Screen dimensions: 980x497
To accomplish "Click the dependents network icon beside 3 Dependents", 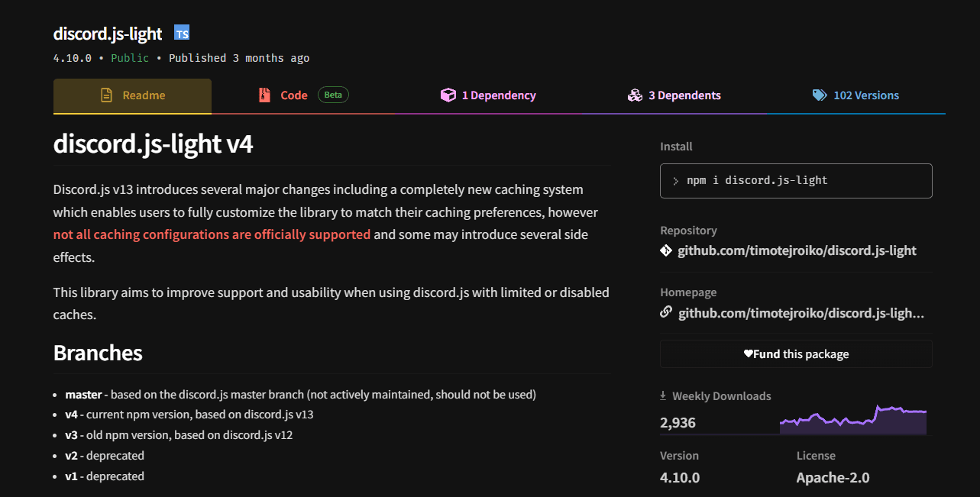I will (635, 95).
